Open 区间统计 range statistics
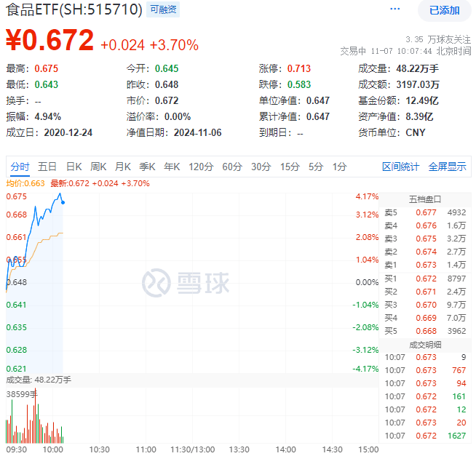Image resolution: width=476 pixels, height=456 pixels. pyautogui.click(x=400, y=167)
